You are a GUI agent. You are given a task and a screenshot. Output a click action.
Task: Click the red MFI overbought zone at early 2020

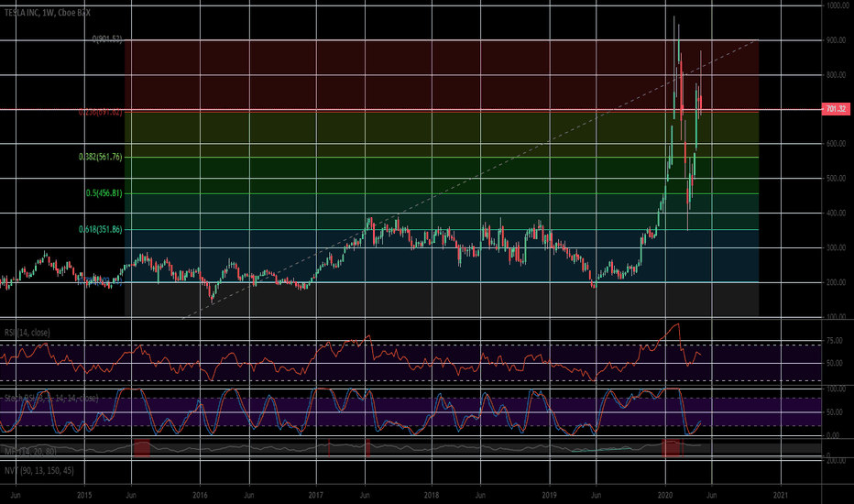[671, 448]
